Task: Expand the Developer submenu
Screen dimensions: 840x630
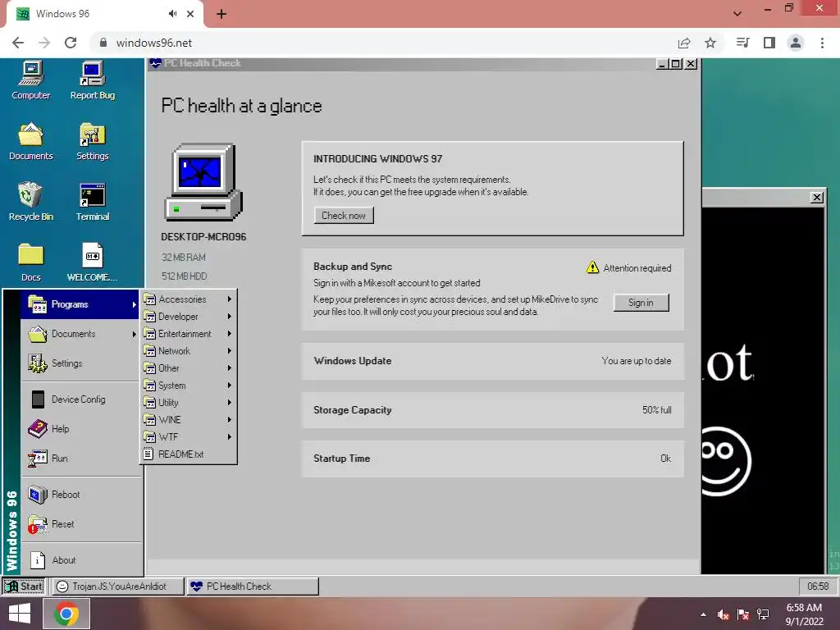Action: tap(188, 317)
